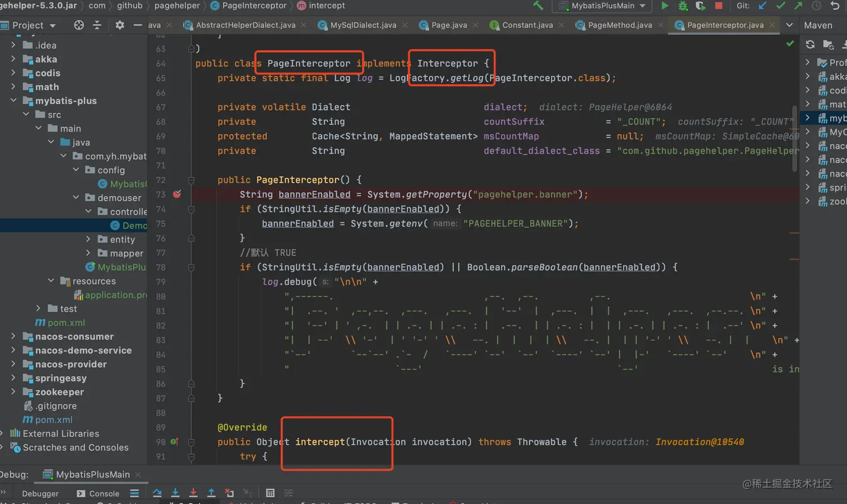Expand the entity package
The width and height of the screenshot is (847, 504).
tap(88, 239)
